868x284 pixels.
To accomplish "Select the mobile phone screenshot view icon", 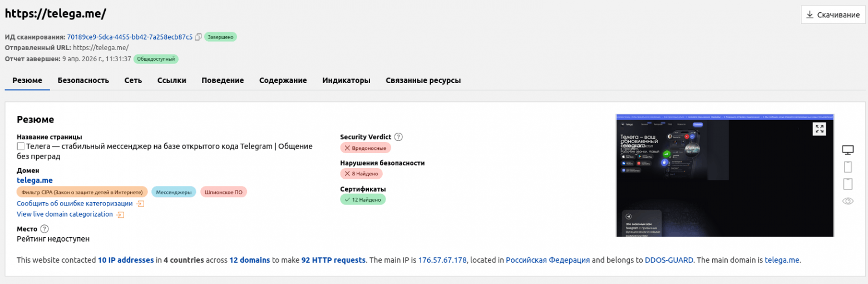I will tap(848, 167).
